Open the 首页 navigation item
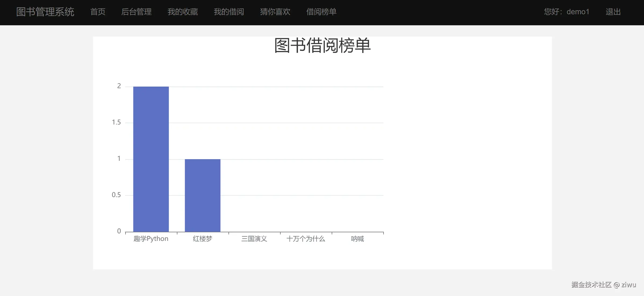 tap(98, 12)
